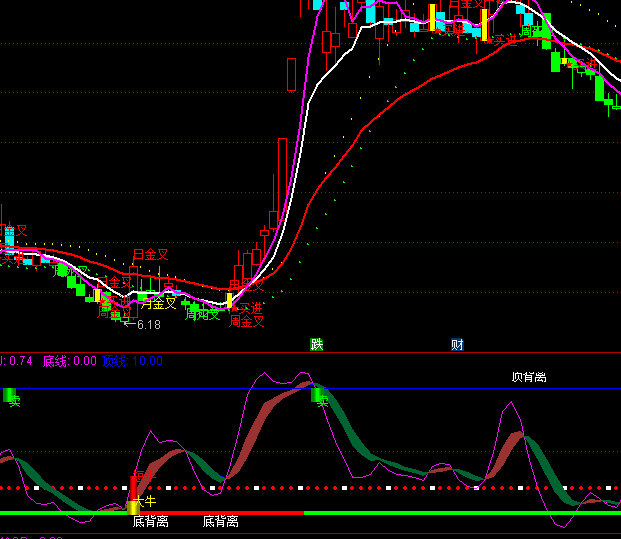
Task: Click the 日金叉 label above the candles
Action: click(x=151, y=254)
